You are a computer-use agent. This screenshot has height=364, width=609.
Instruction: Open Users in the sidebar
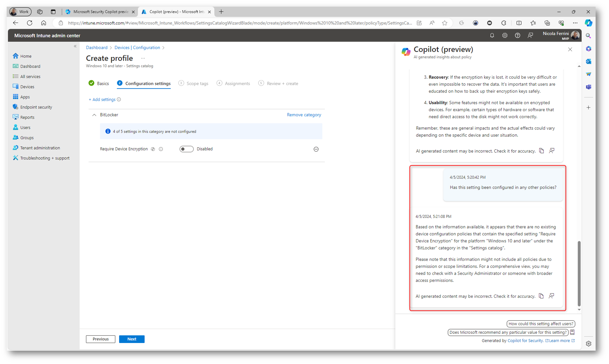[25, 127]
